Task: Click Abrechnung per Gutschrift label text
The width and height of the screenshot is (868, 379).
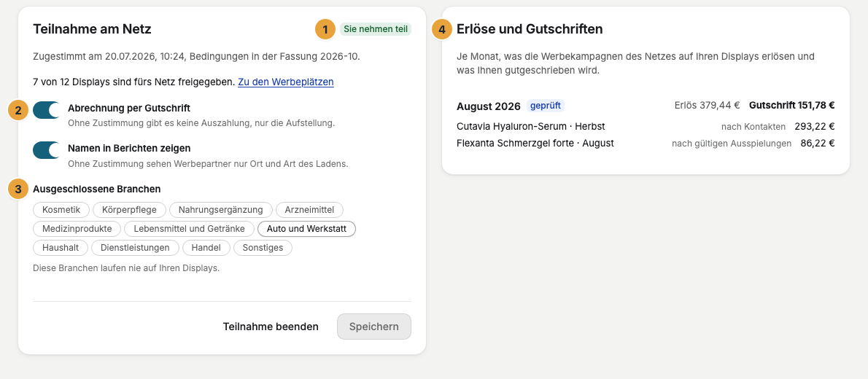Action: click(x=129, y=108)
